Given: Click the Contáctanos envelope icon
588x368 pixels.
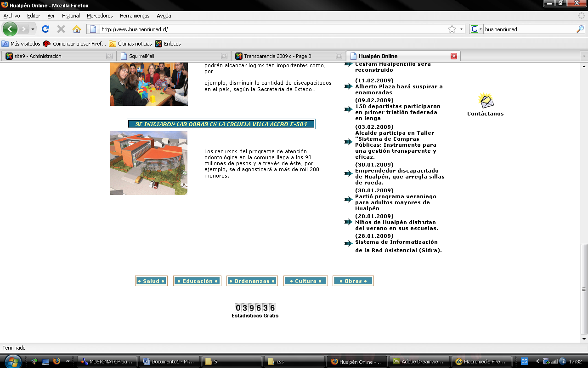Looking at the screenshot, I should pyautogui.click(x=486, y=100).
